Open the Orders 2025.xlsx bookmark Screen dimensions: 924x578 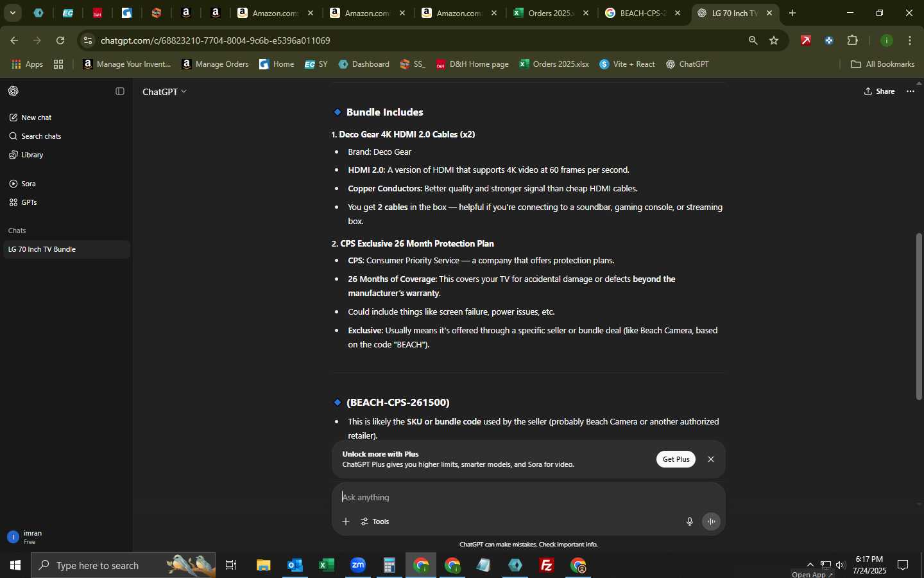[554, 64]
